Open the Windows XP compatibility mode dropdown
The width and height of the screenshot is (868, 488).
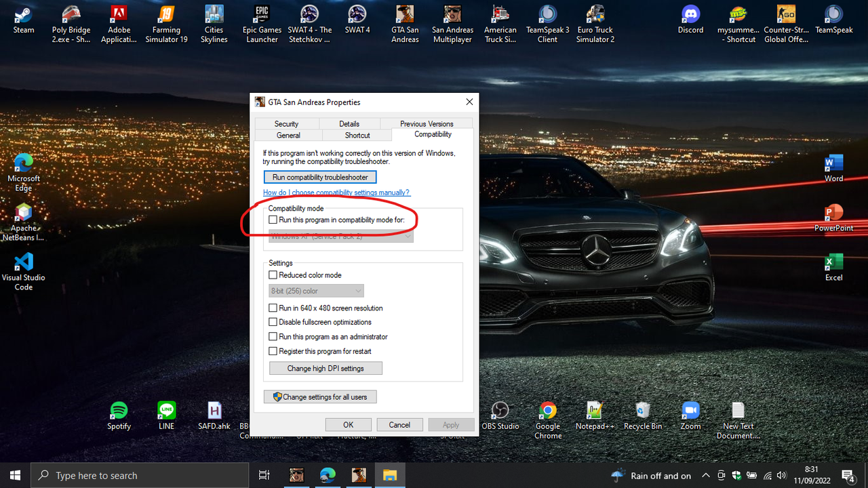[341, 236]
